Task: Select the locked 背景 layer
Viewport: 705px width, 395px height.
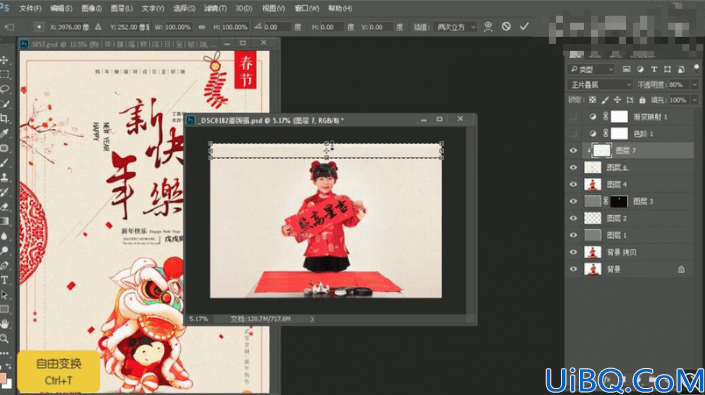Action: click(x=629, y=269)
